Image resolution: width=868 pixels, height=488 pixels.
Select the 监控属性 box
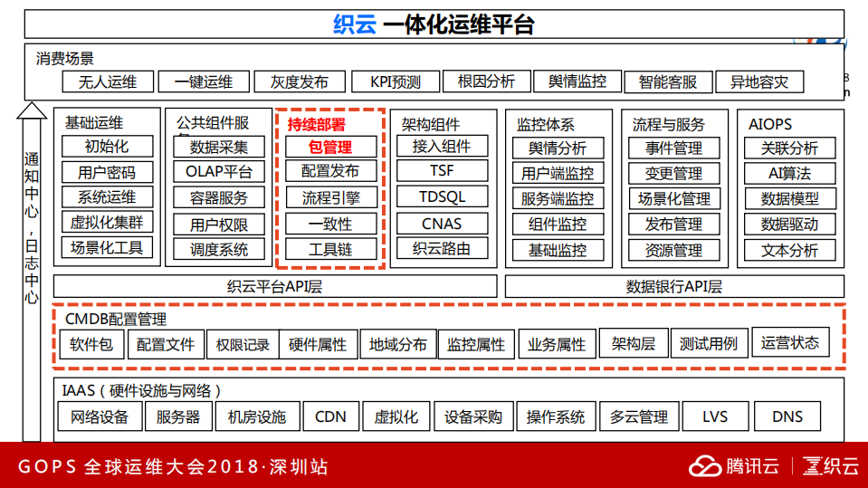pos(476,345)
